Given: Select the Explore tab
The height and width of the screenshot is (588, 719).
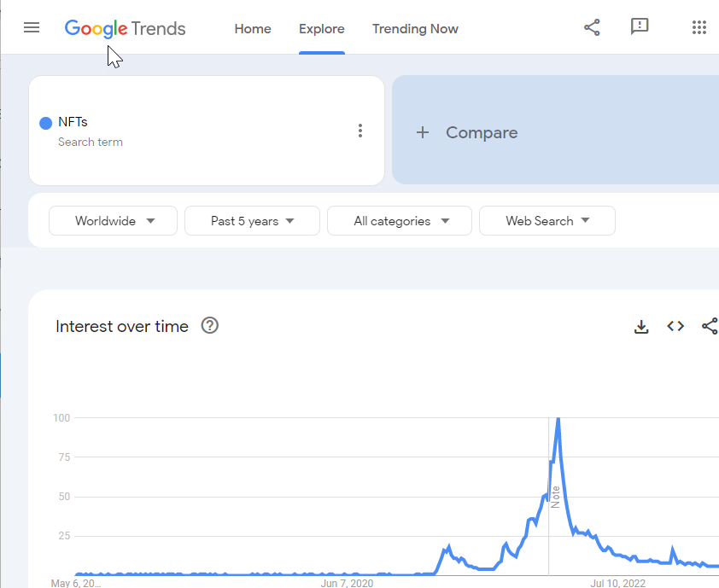Looking at the screenshot, I should (321, 29).
